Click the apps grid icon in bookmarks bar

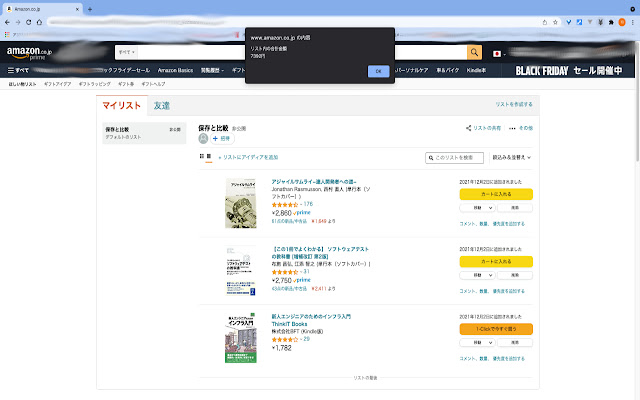[7, 35]
